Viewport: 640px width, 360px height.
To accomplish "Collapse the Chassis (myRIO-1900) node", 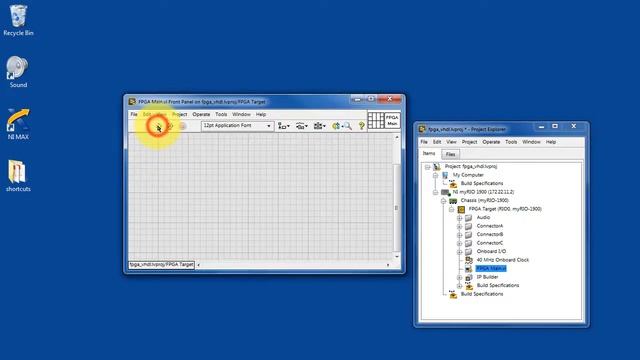I will click(x=443, y=201).
